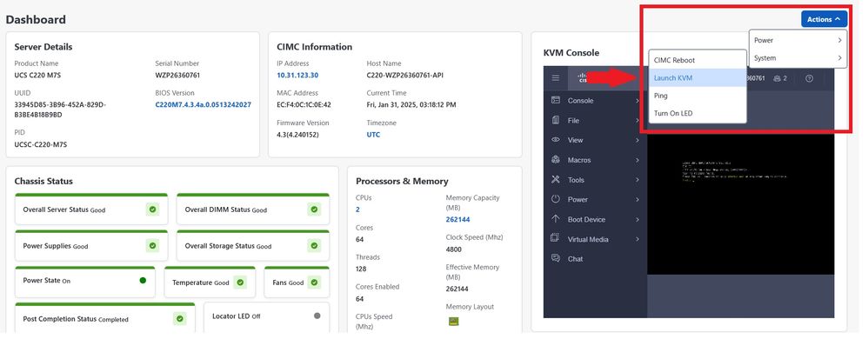
Task: Click the BIOS version C220M7 link
Action: pos(204,104)
